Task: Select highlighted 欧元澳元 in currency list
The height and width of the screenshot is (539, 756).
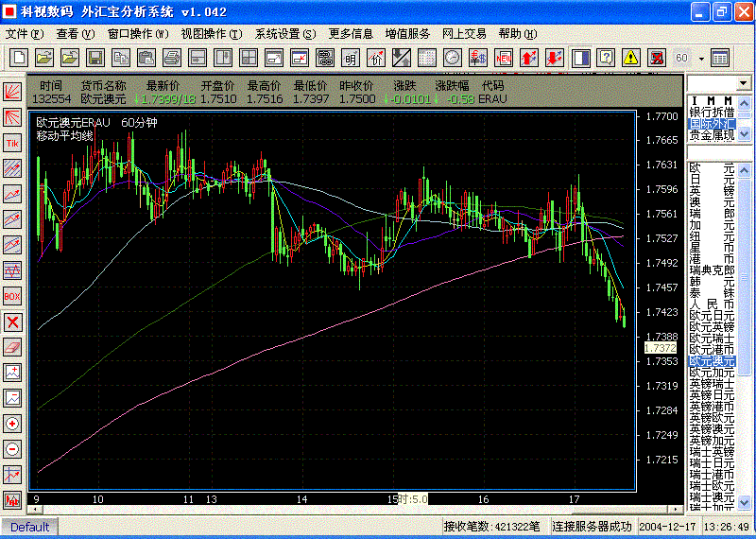Action: click(712, 361)
